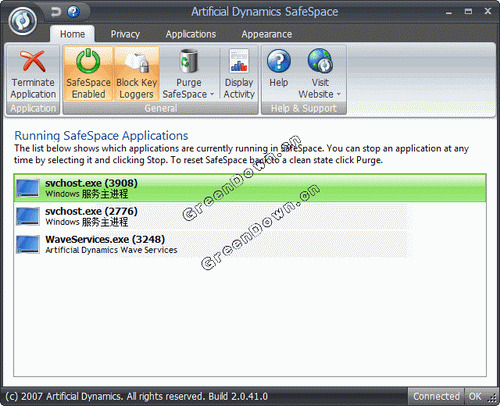Maximize the SafeSpace window
500x406 pixels.
click(468, 12)
